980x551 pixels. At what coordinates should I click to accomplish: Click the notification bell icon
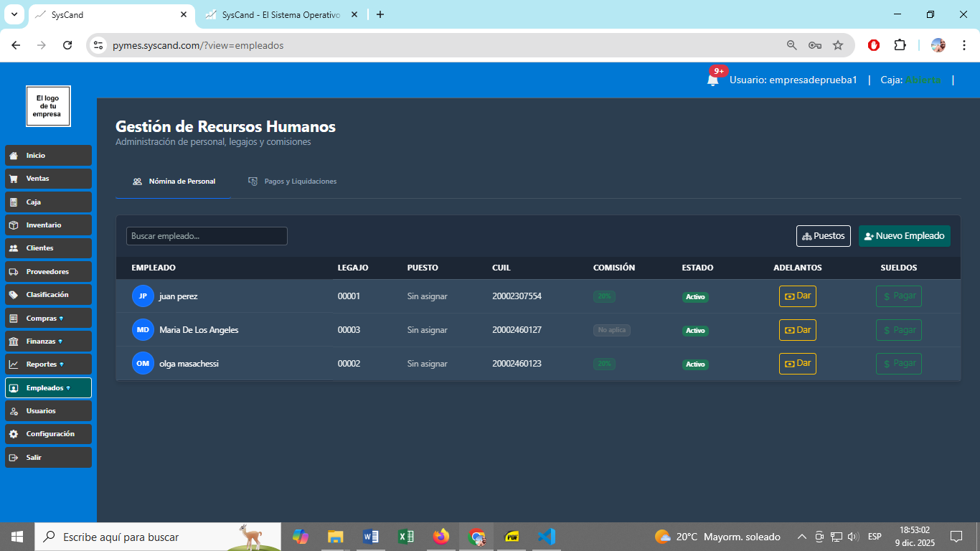point(712,80)
